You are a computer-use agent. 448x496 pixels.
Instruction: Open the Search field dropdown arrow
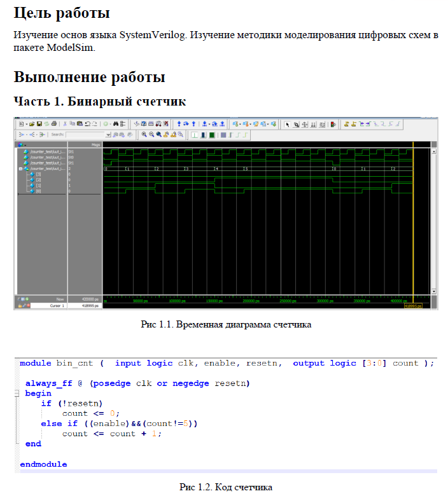tap(108, 134)
